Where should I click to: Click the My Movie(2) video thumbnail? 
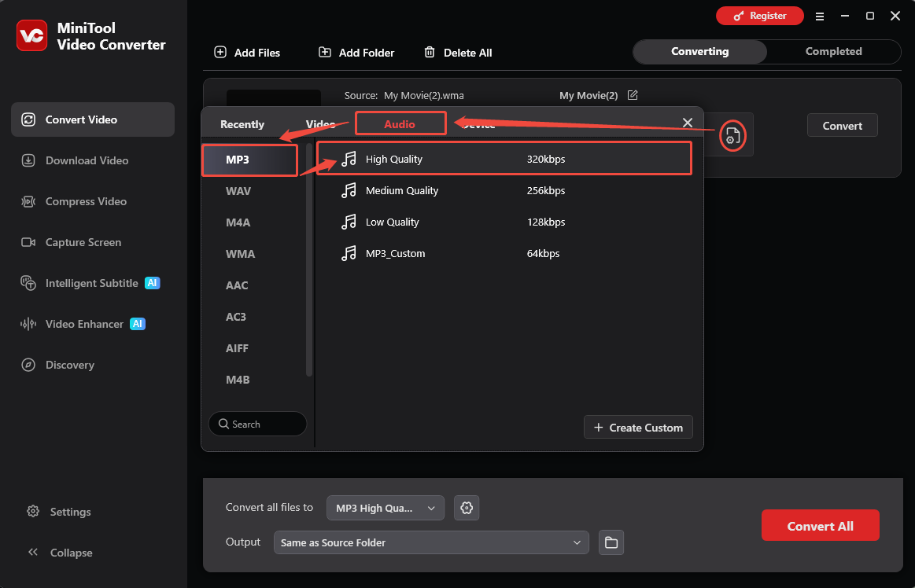pos(274,98)
